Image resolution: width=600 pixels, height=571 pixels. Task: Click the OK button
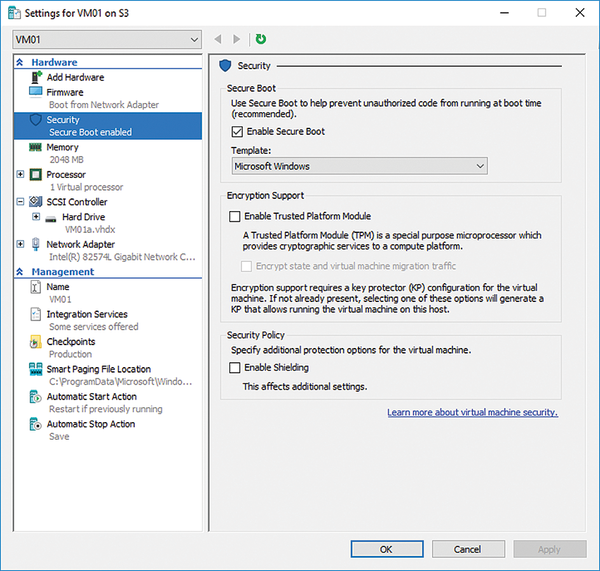[x=386, y=549]
